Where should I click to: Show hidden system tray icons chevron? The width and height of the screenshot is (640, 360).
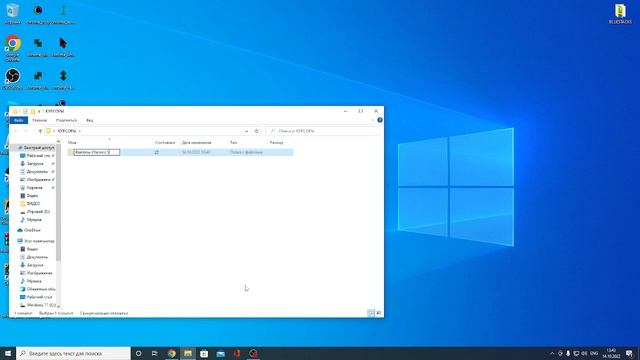(x=552, y=353)
